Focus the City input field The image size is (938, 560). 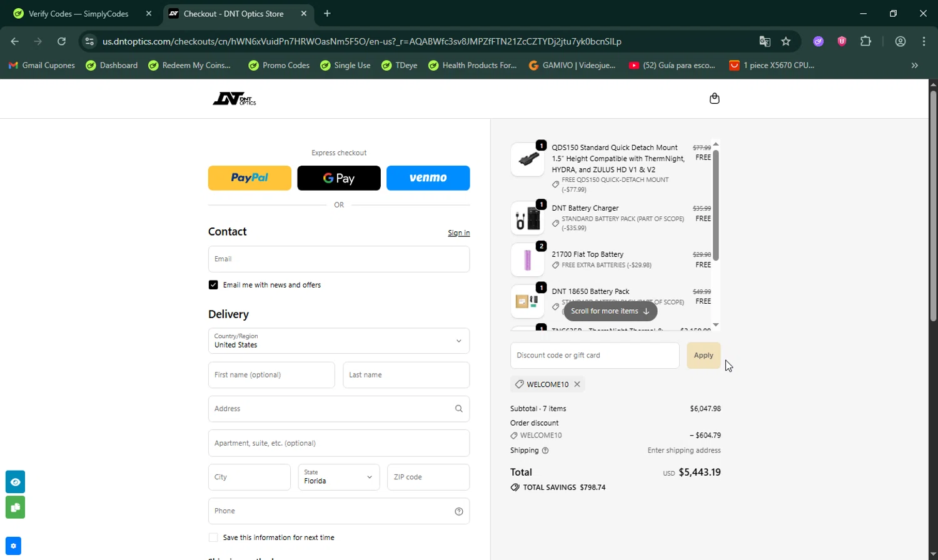250,477
